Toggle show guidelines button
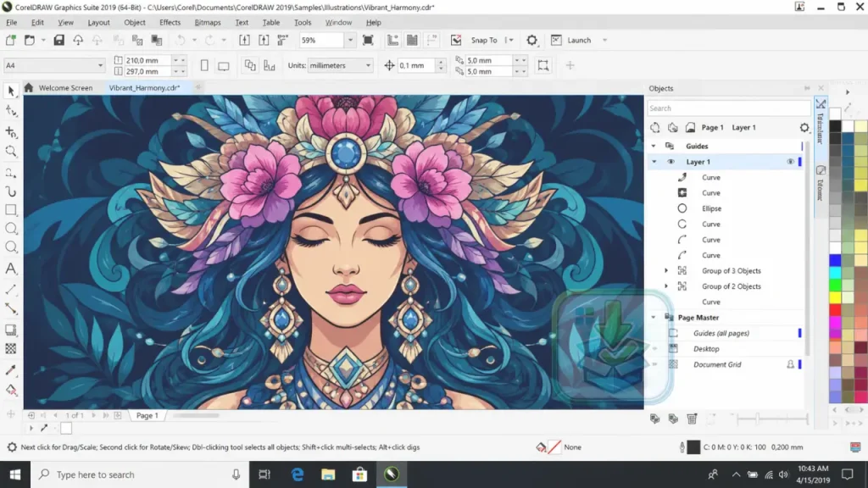 431,40
